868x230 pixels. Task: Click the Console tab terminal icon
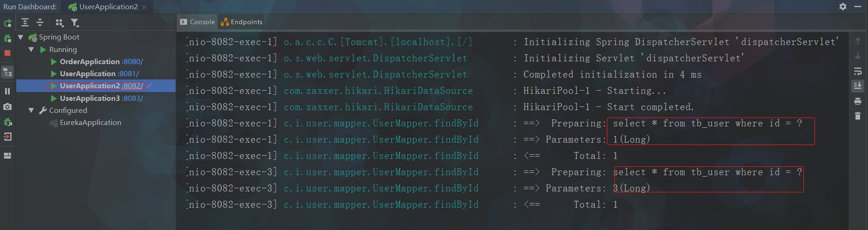[184, 22]
